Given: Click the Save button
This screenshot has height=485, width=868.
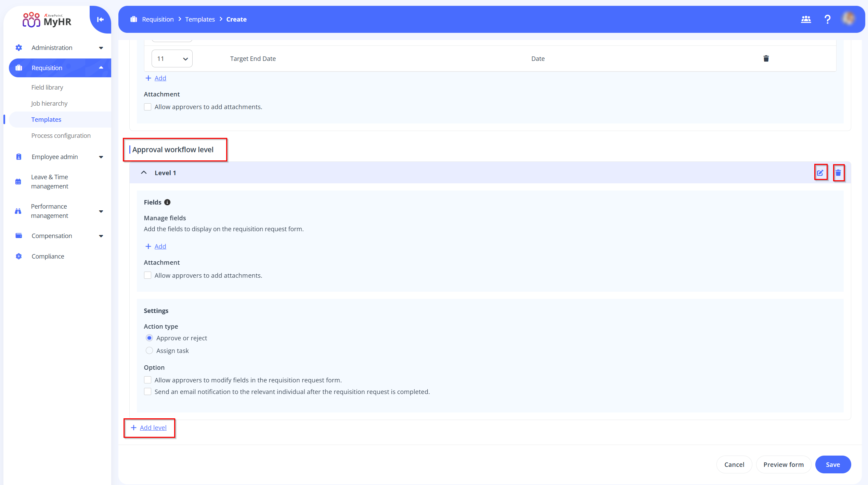Looking at the screenshot, I should tap(833, 464).
